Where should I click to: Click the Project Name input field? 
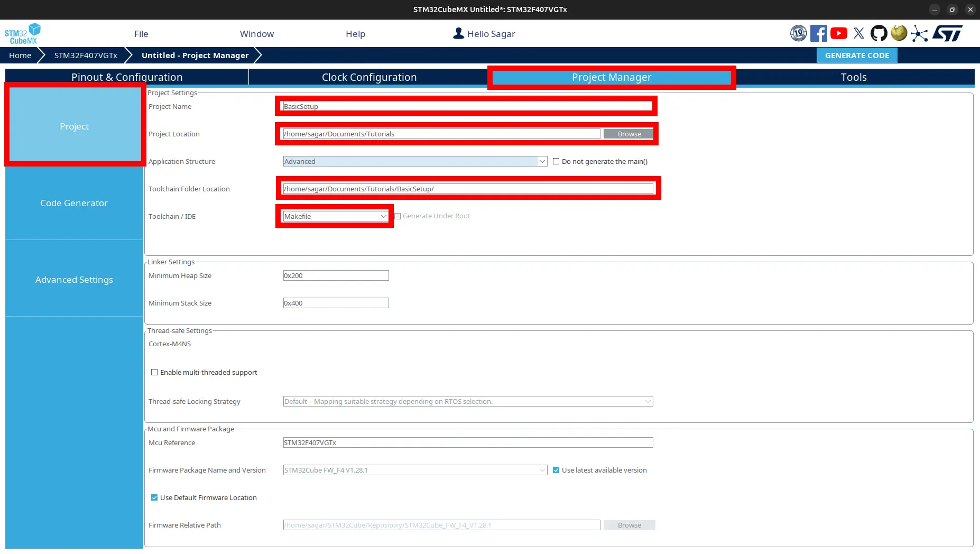pyautogui.click(x=468, y=106)
